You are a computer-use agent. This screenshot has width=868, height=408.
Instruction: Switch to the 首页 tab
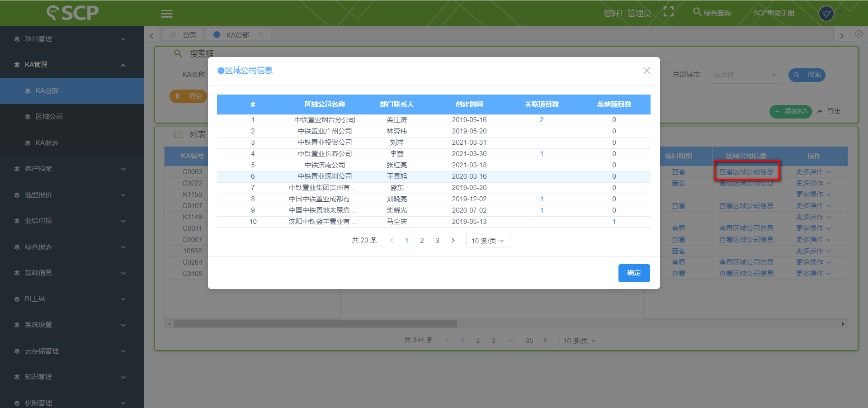point(184,35)
